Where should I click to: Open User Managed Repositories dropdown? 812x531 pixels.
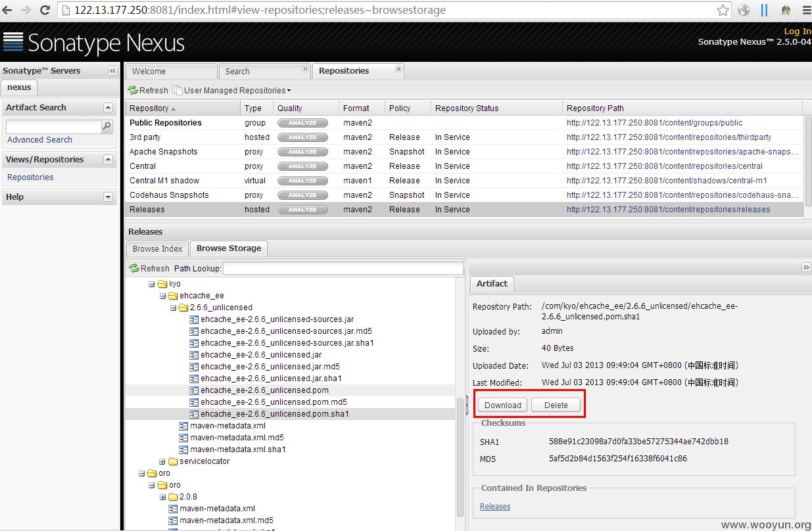(232, 90)
